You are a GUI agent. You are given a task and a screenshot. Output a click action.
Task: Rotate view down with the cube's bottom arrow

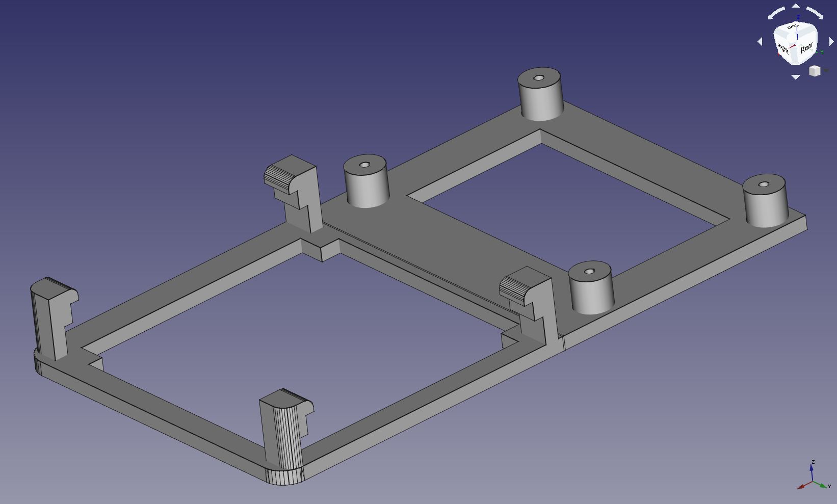click(796, 77)
